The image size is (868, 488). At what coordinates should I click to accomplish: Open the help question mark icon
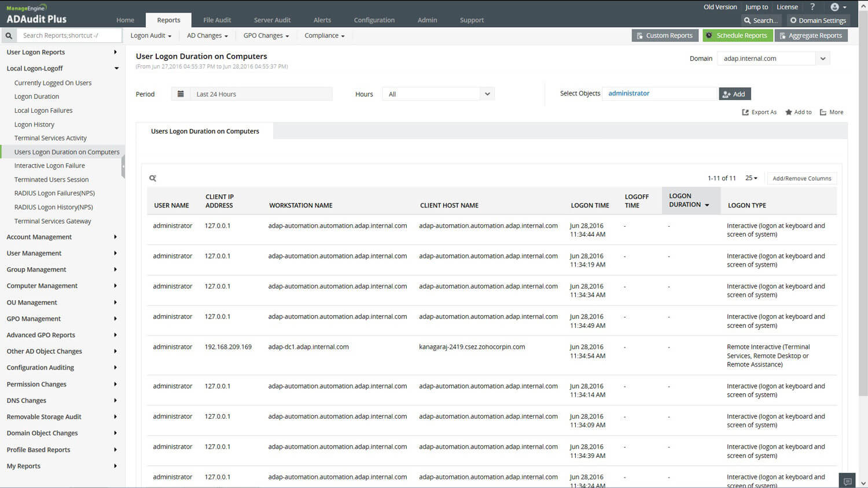(x=812, y=7)
